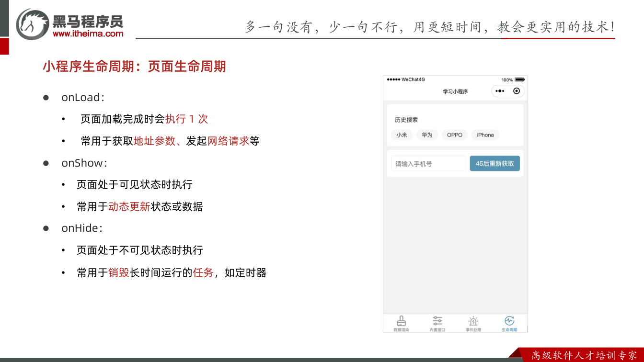644x362 pixels.
Task: Click the 45后重新获取 button
Action: 494,163
